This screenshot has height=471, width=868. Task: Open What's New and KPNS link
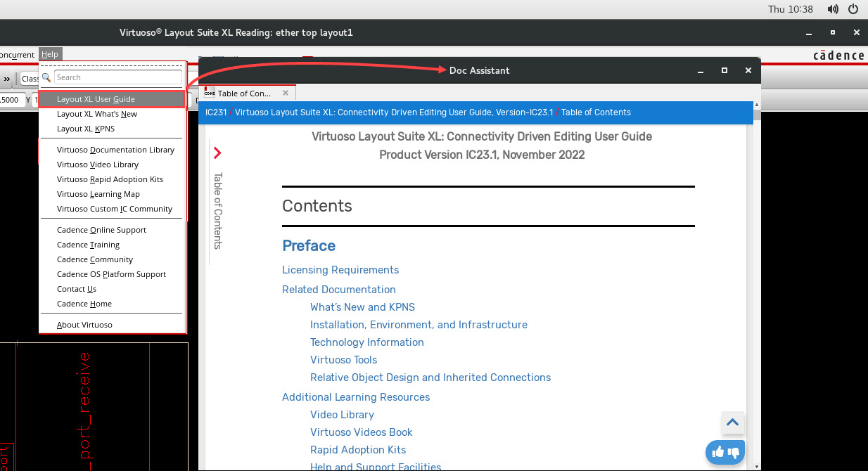pyautogui.click(x=362, y=307)
